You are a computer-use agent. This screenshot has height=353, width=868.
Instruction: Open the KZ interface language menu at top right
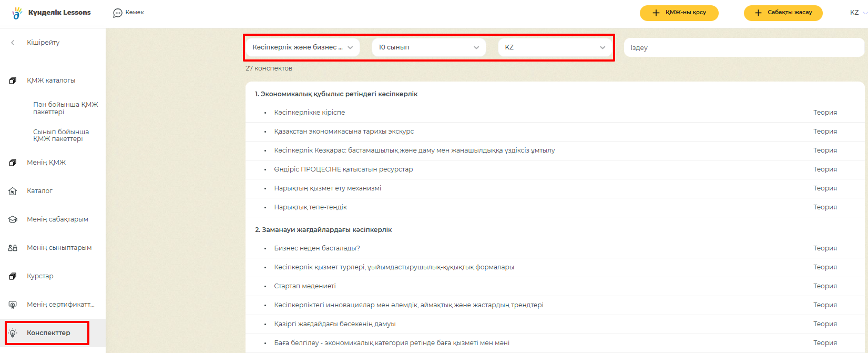[857, 13]
